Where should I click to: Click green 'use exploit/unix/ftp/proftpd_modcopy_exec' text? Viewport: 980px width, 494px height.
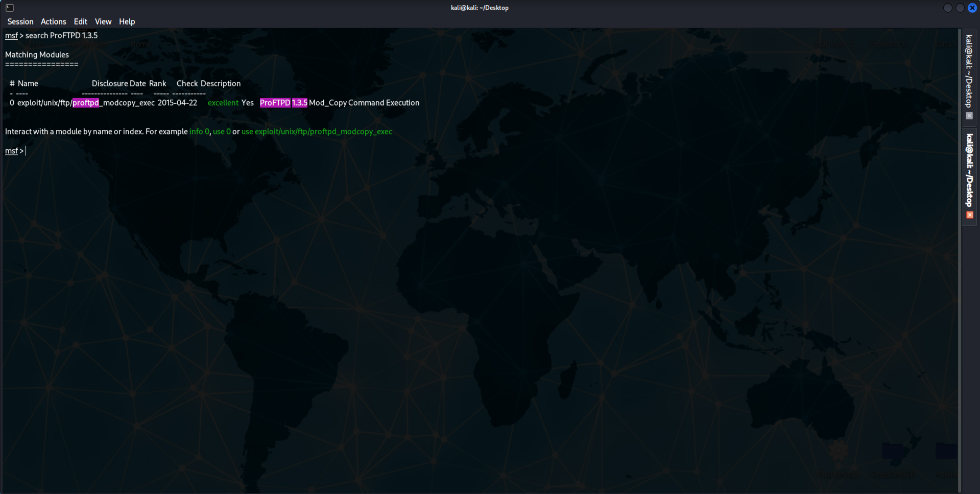coord(317,131)
